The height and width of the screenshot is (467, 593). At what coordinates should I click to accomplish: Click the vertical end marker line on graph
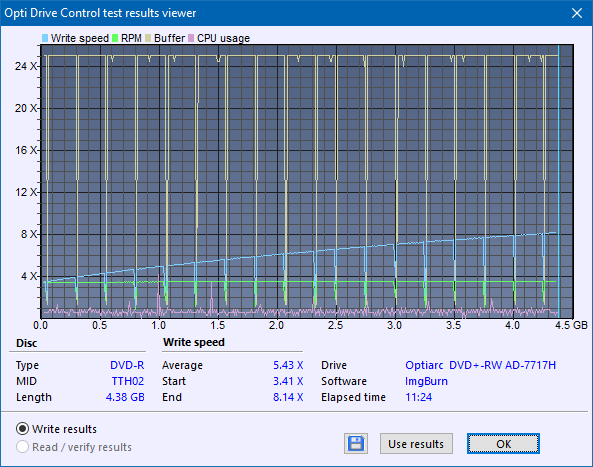click(558, 182)
